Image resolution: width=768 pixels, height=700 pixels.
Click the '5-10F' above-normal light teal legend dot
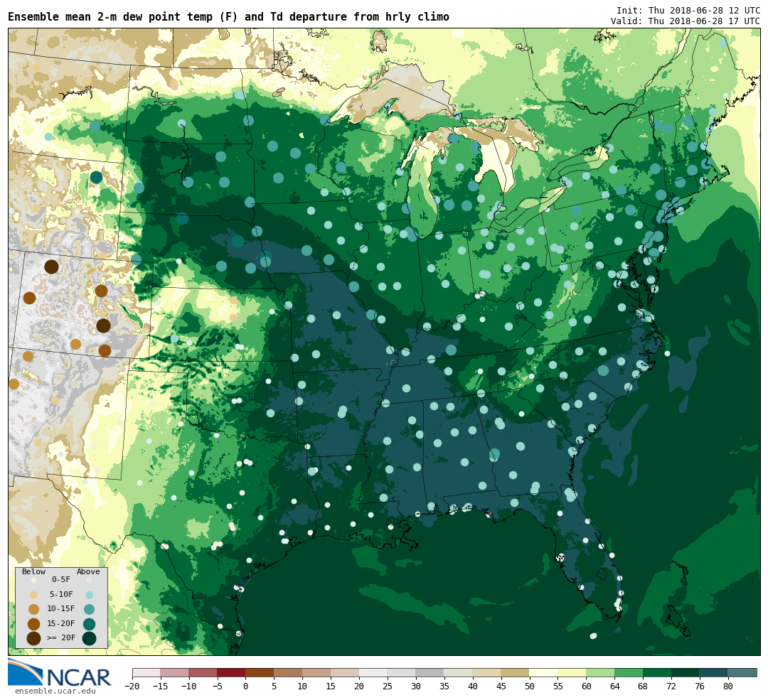[x=89, y=595]
